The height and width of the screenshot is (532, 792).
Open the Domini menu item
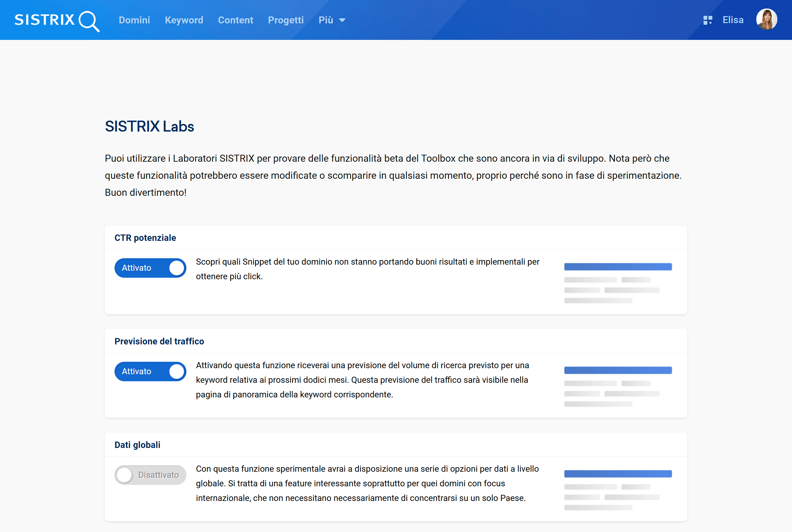tap(134, 20)
